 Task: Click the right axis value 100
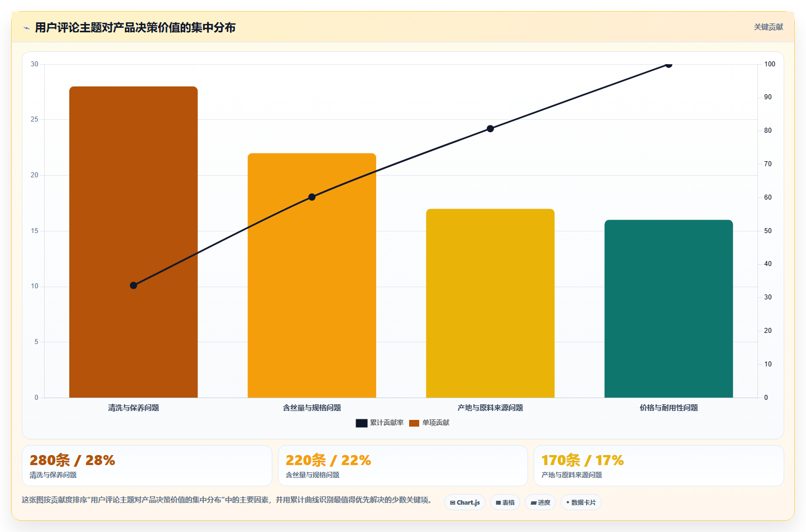point(770,64)
